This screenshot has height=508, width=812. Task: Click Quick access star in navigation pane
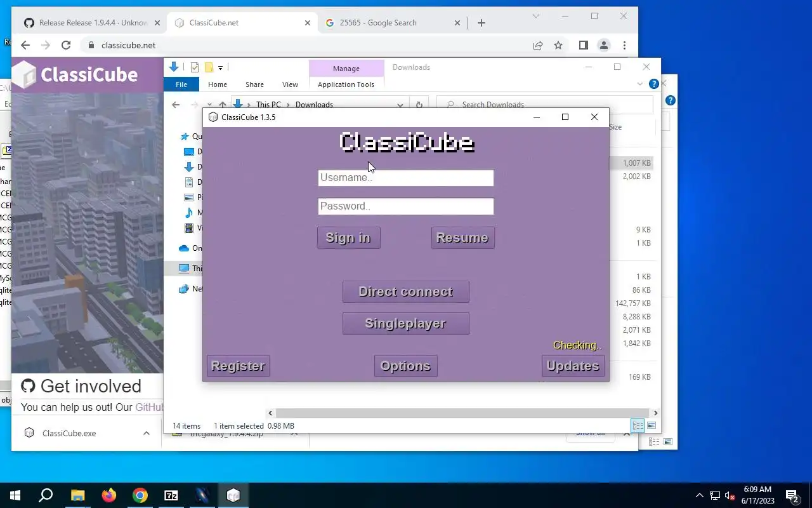point(184,137)
